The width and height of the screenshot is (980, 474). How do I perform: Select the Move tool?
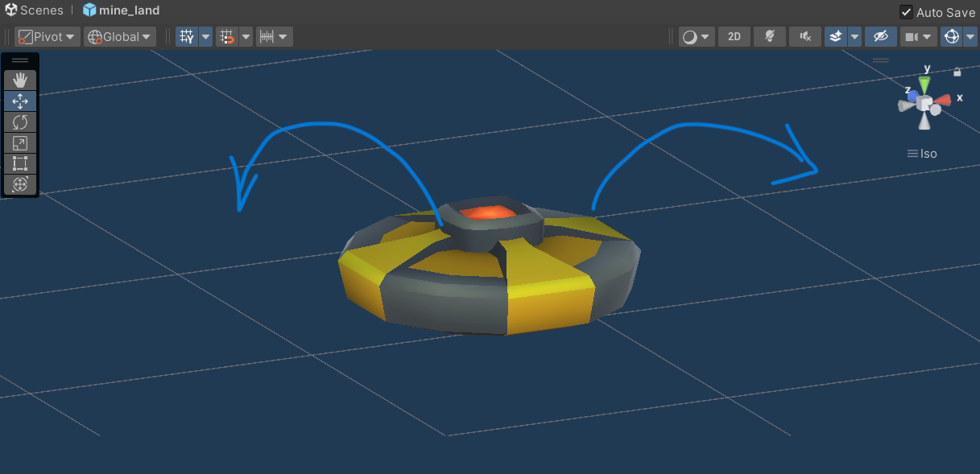click(20, 101)
